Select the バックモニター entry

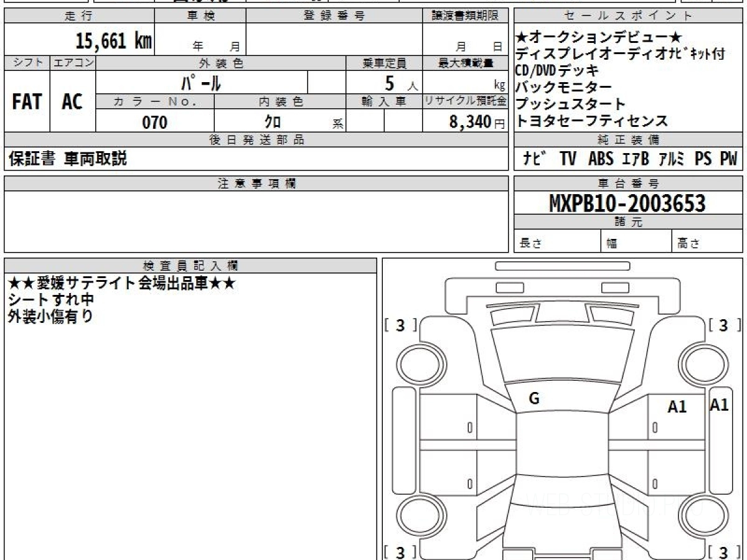click(x=563, y=87)
